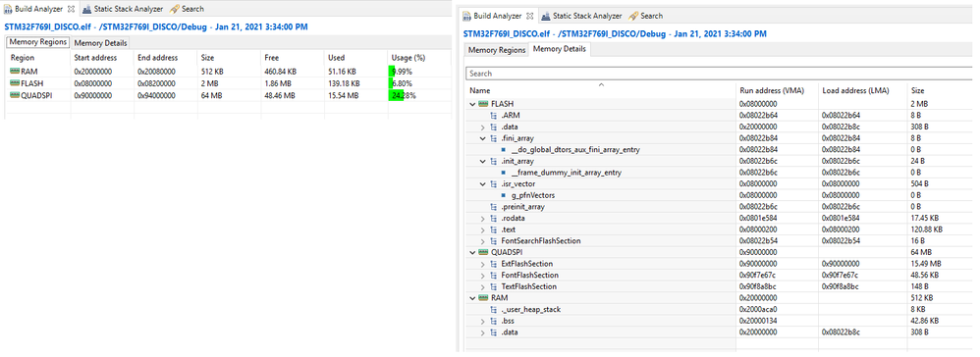This screenshot has width=980, height=357.
Task: Expand the .rodata section
Action: [x=482, y=218]
